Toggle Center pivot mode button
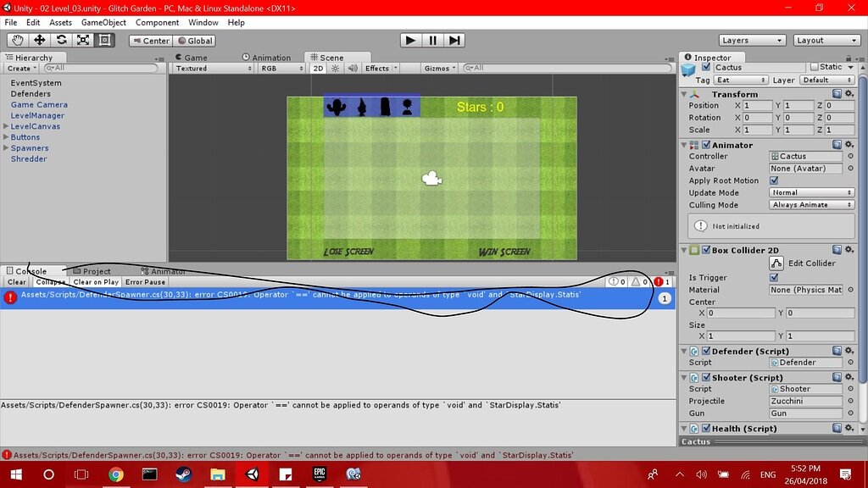The image size is (868, 488). [x=151, y=41]
